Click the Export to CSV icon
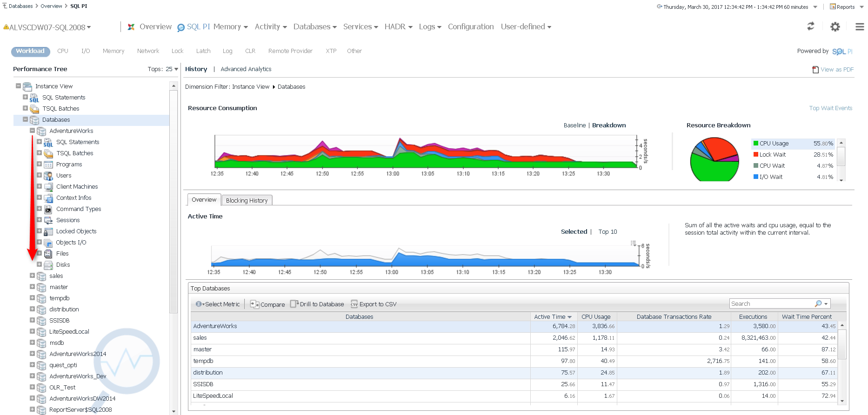868x415 pixels. 354,304
